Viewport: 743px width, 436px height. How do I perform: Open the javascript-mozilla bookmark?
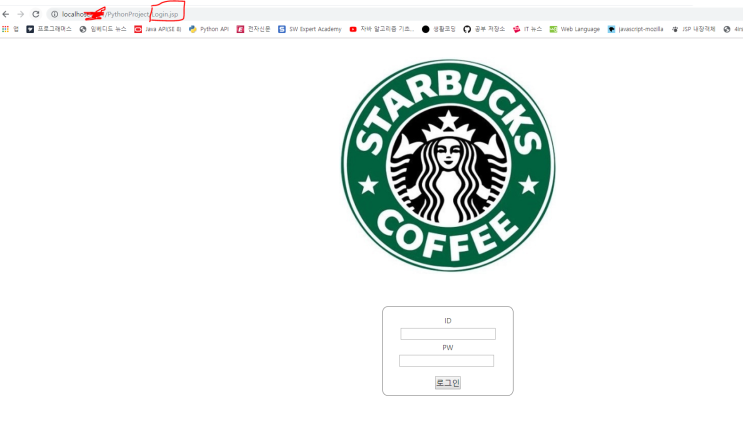click(x=635, y=29)
